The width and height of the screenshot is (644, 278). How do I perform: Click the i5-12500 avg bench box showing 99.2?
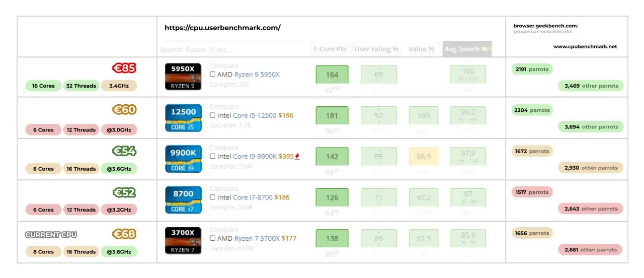pyautogui.click(x=468, y=115)
